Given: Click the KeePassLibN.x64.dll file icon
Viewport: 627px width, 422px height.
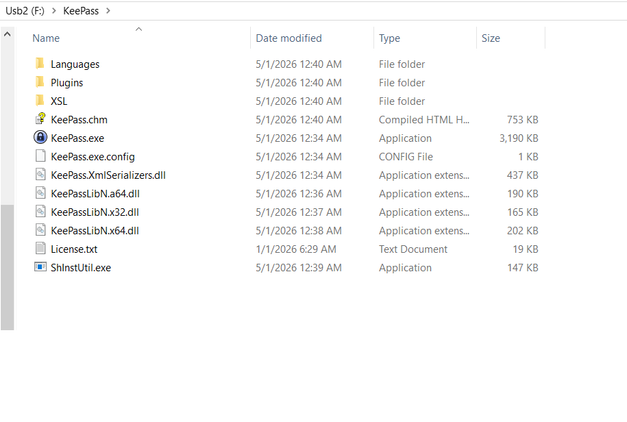Looking at the screenshot, I should [x=40, y=230].
